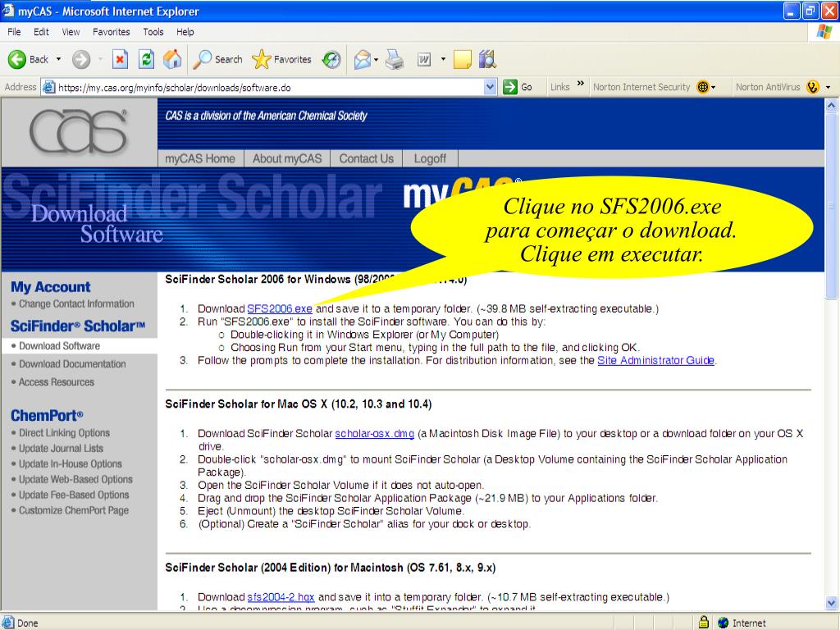Open the Site Administrator Guide link

click(x=655, y=361)
